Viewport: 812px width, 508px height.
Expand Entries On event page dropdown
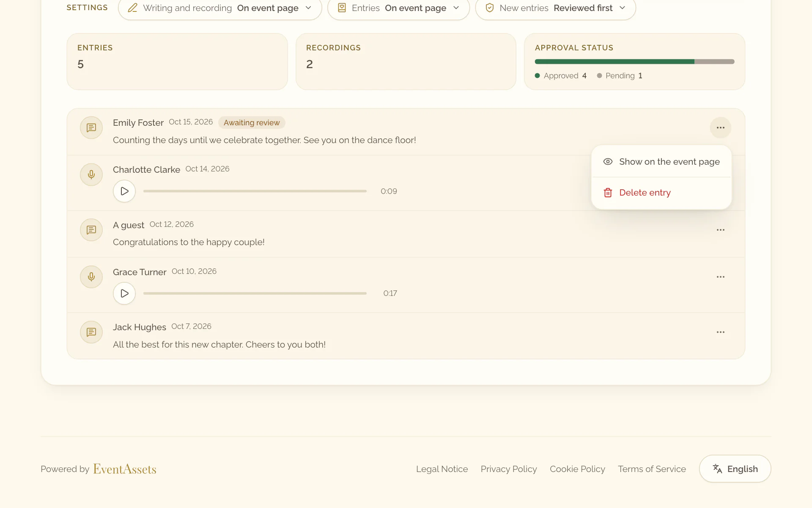coord(398,8)
